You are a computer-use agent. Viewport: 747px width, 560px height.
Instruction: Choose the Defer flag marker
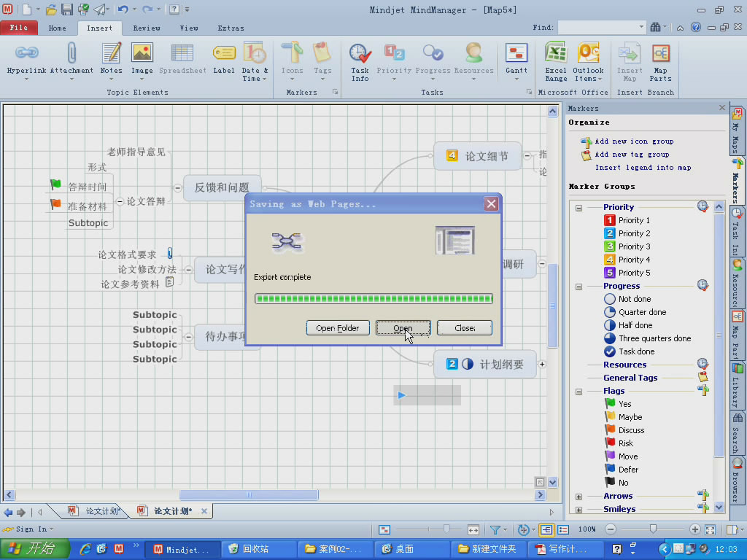click(622, 470)
